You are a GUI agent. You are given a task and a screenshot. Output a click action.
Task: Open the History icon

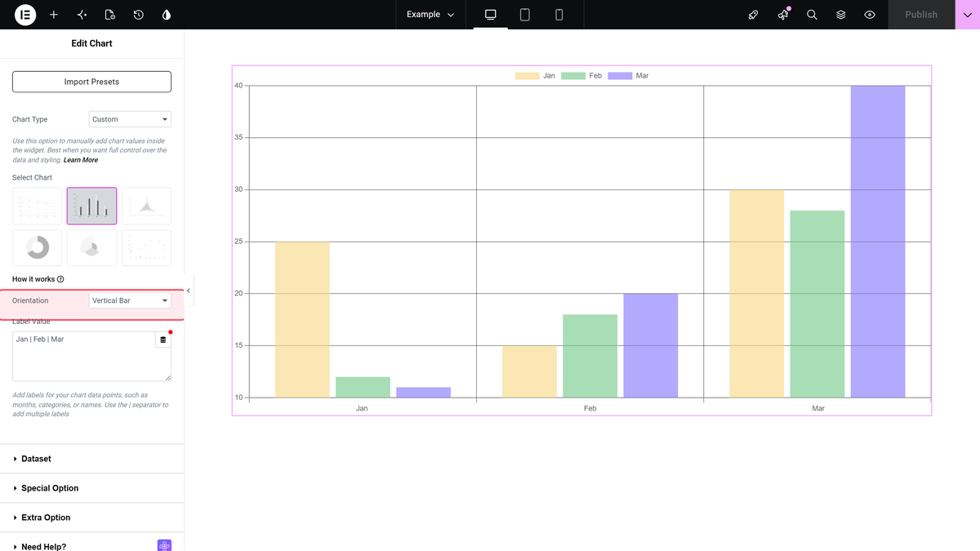(x=138, y=15)
